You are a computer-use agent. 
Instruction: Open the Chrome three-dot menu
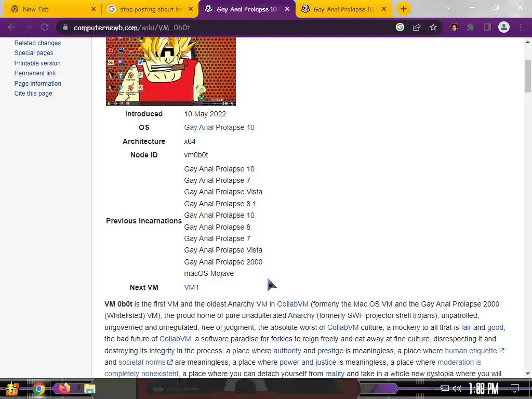(x=521, y=27)
